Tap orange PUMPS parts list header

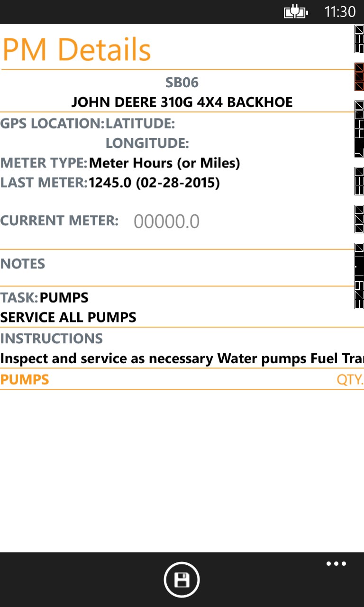point(25,379)
